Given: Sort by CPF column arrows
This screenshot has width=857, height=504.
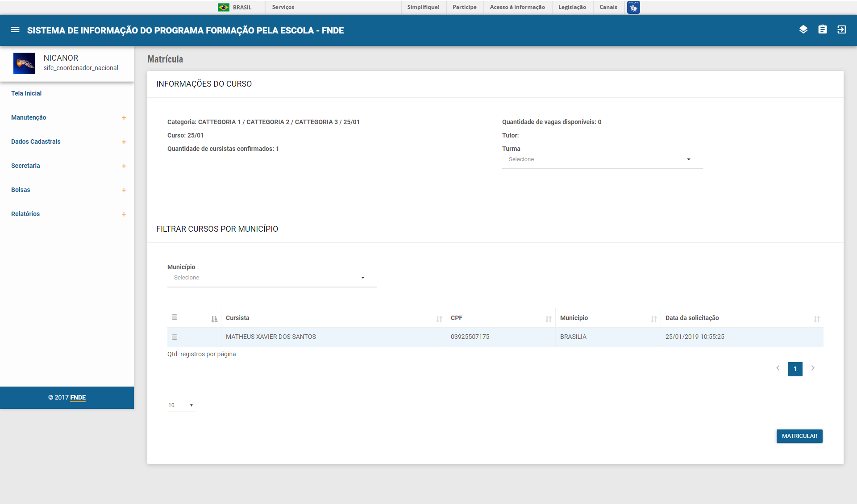Looking at the screenshot, I should 549,319.
